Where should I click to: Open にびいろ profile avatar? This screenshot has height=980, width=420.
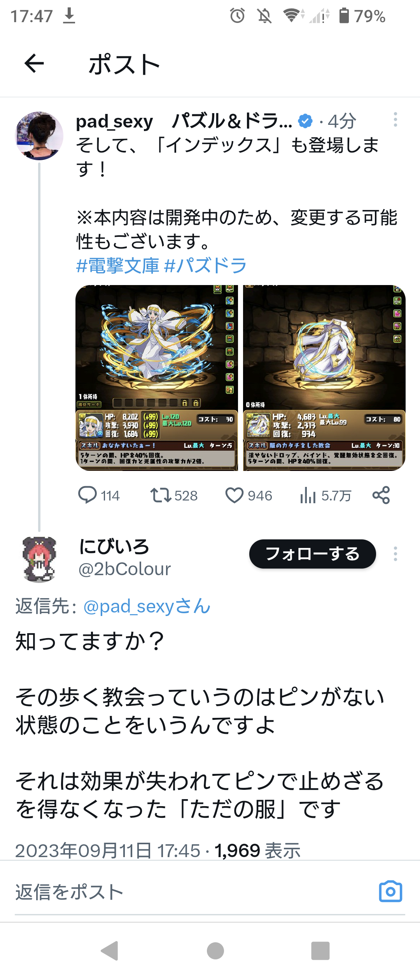pos(39,560)
